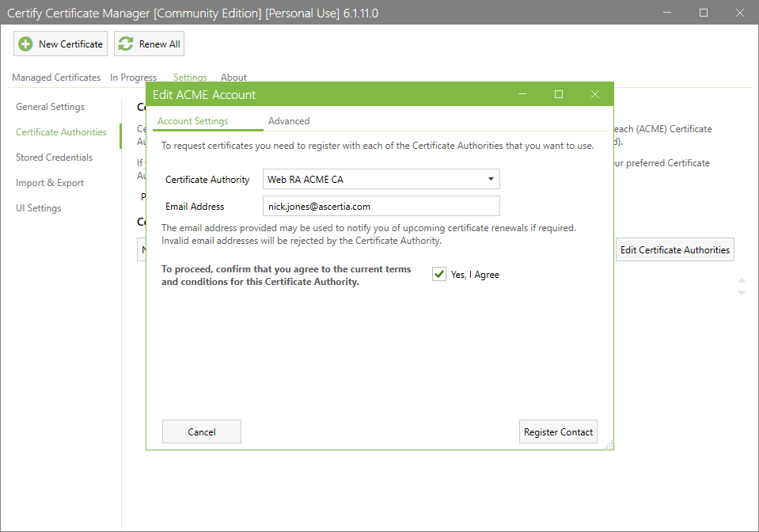The width and height of the screenshot is (759, 532).
Task: Open Import & Export settings section
Action: coord(49,183)
